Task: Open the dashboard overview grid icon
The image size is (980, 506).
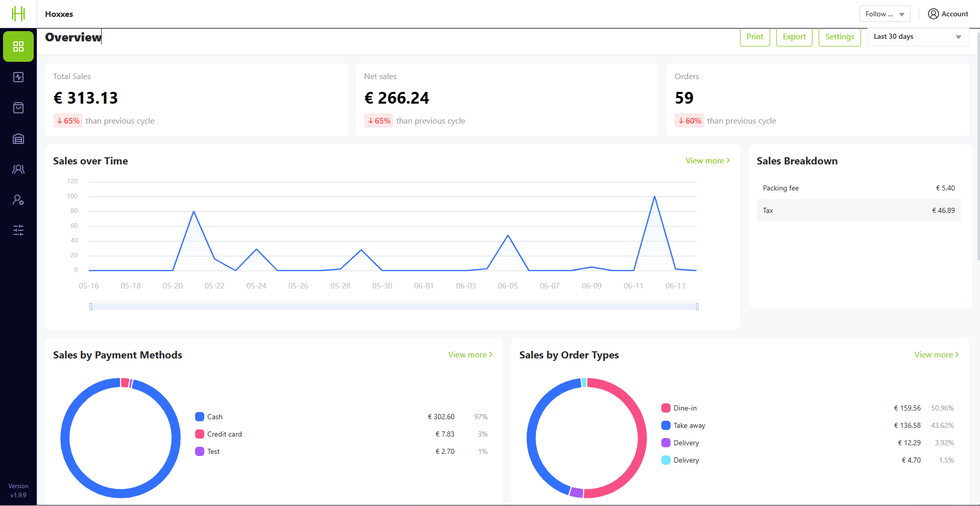Action: point(18,46)
